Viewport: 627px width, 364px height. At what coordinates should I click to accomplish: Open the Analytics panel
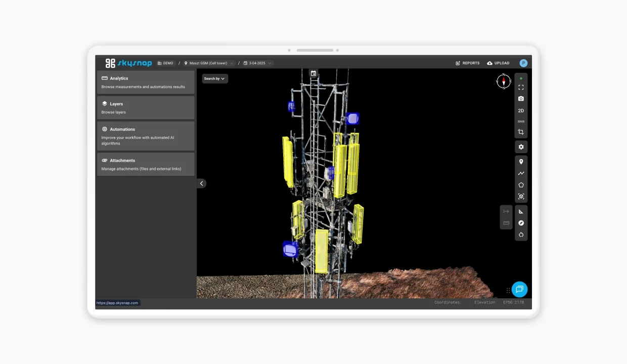pyautogui.click(x=146, y=82)
